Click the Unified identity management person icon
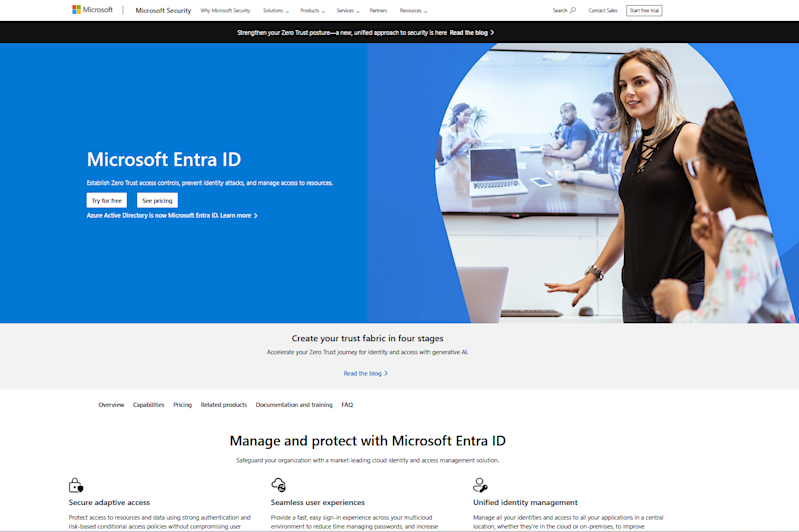The image size is (799, 532). point(480,485)
